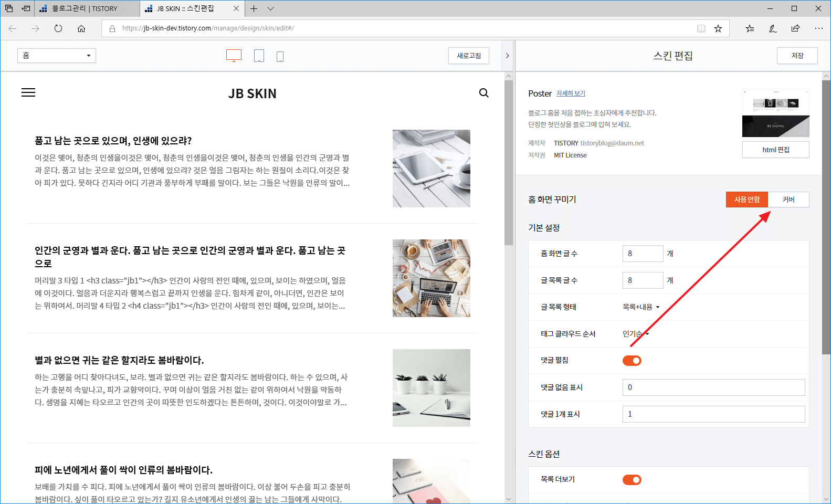Set these tabs aside icon

(26, 8)
